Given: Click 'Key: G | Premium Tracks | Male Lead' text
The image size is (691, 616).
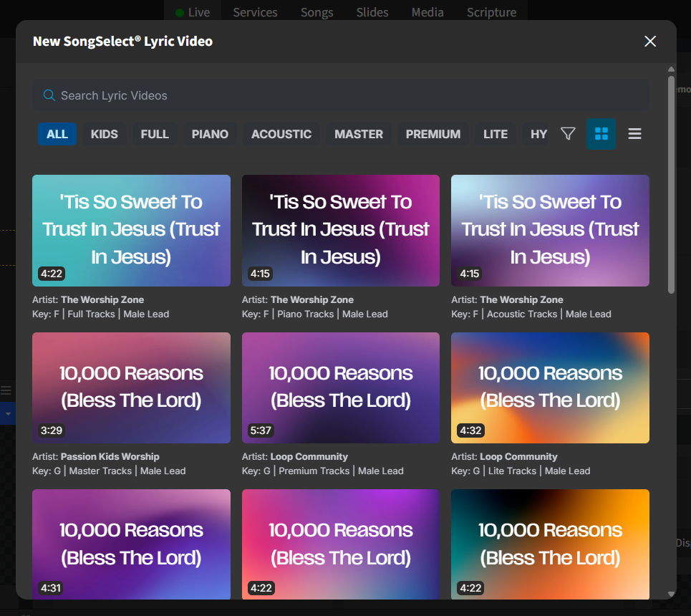Looking at the screenshot, I should pos(322,471).
